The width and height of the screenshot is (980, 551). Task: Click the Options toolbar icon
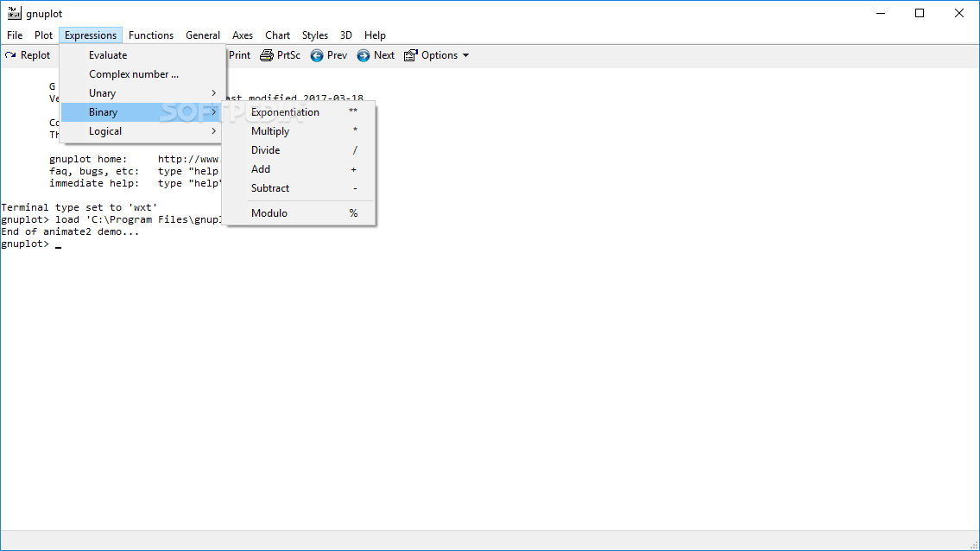tap(410, 55)
